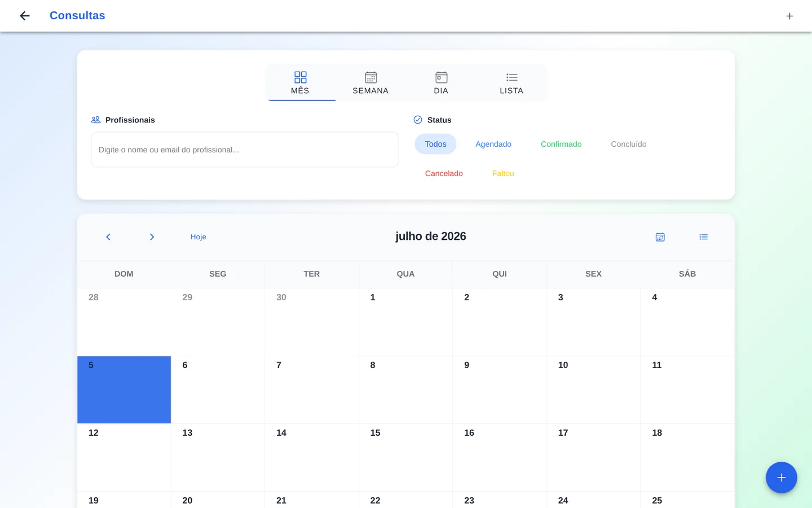This screenshot has height=508, width=812.
Task: Select day 18 in the calendar
Action: point(687,457)
